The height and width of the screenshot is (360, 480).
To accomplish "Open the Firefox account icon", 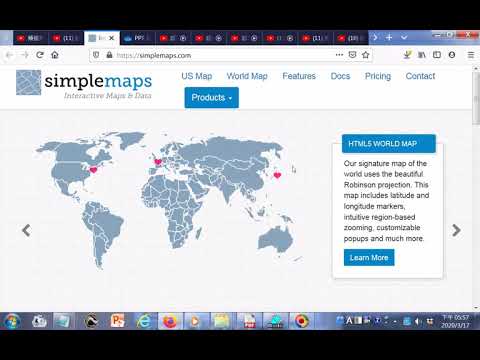I will [452, 55].
